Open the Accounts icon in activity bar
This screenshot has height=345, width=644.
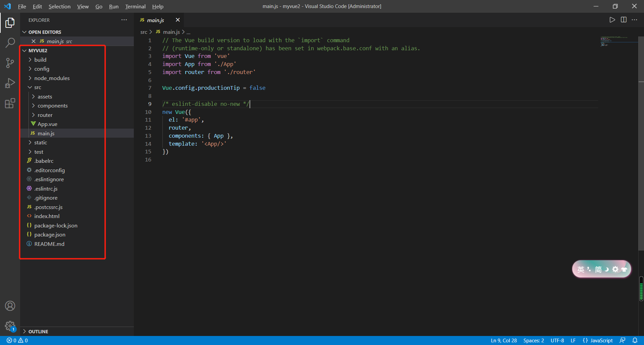pyautogui.click(x=10, y=305)
